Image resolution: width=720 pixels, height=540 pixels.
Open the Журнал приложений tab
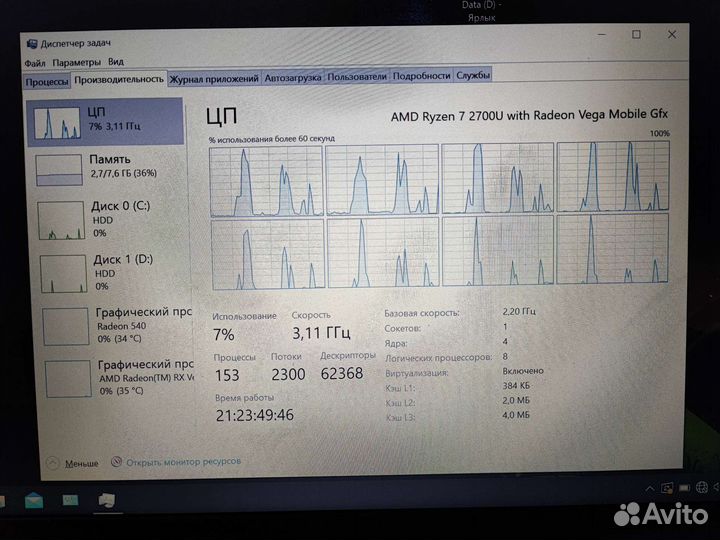point(214,79)
